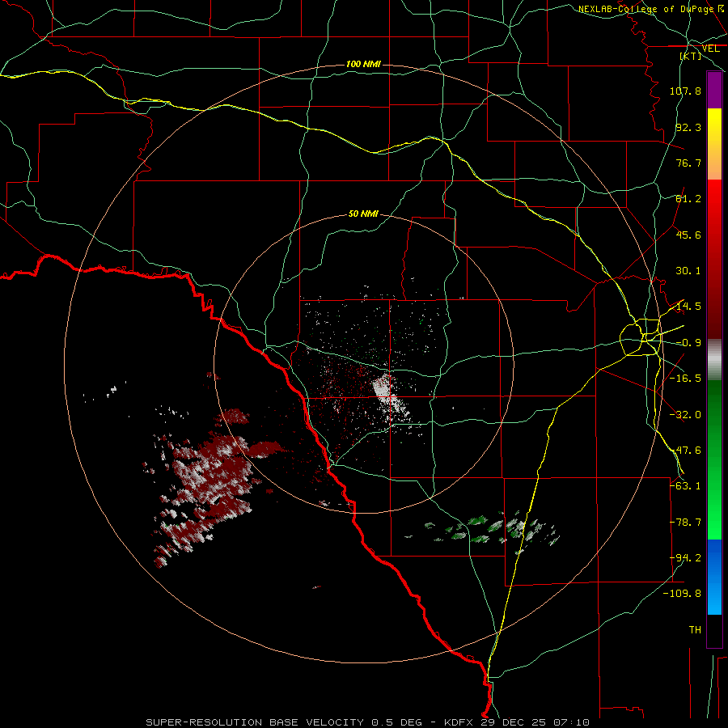The image size is (728, 728).
Task: Select the -16.5 legend value
Action: 685,379
